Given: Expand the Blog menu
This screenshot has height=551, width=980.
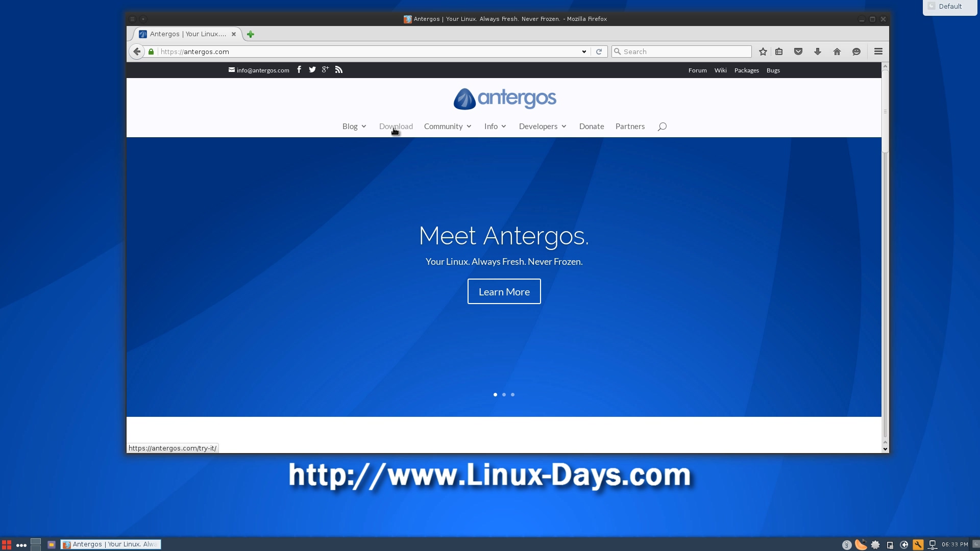Looking at the screenshot, I should click(354, 127).
